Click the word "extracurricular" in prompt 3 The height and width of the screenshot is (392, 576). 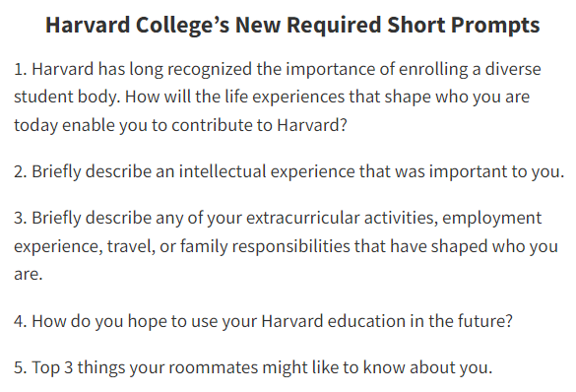click(302, 218)
